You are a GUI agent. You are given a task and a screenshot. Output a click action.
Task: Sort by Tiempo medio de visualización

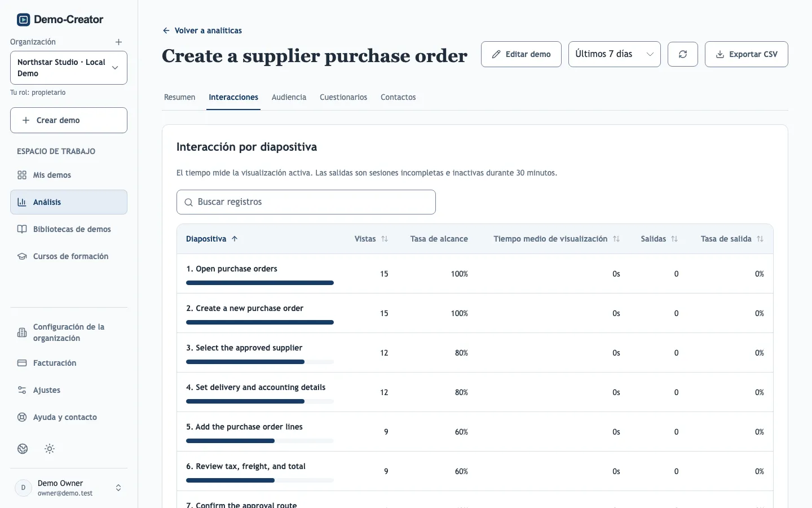pos(557,239)
